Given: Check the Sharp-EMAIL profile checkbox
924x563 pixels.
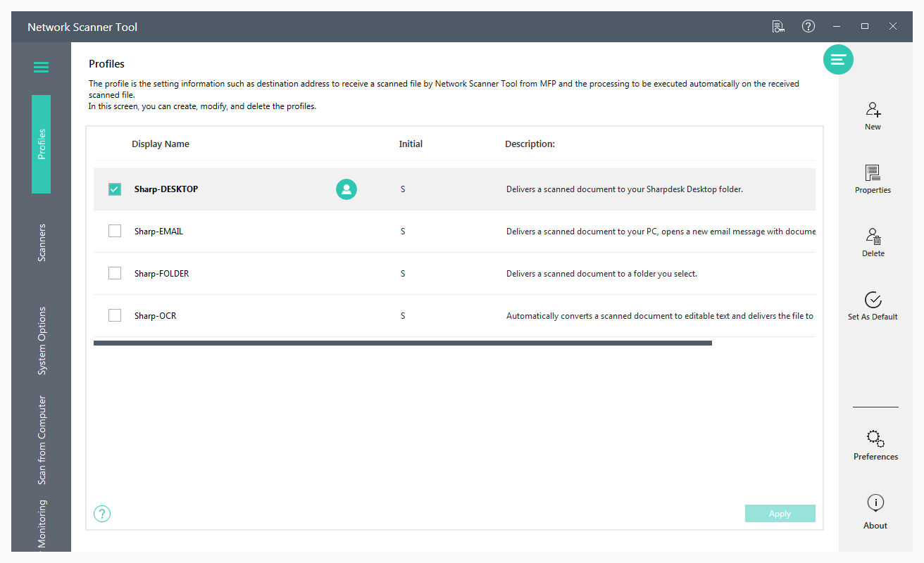Looking at the screenshot, I should tap(115, 232).
